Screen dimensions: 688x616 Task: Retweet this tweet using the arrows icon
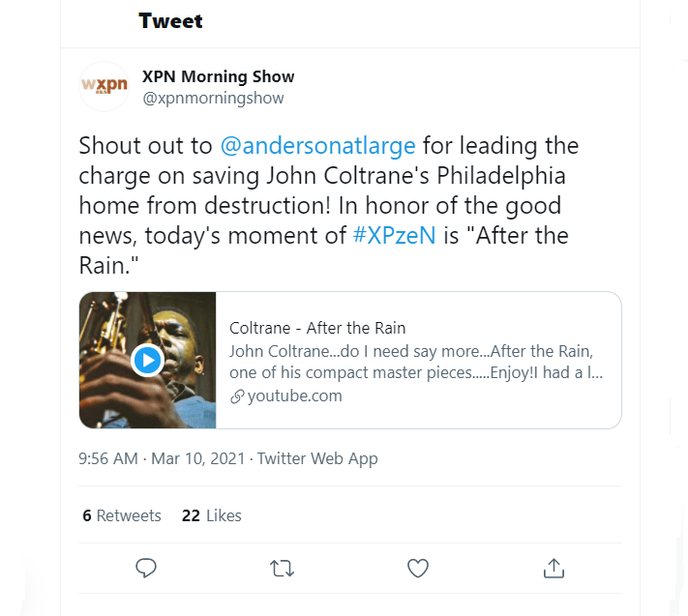282,568
